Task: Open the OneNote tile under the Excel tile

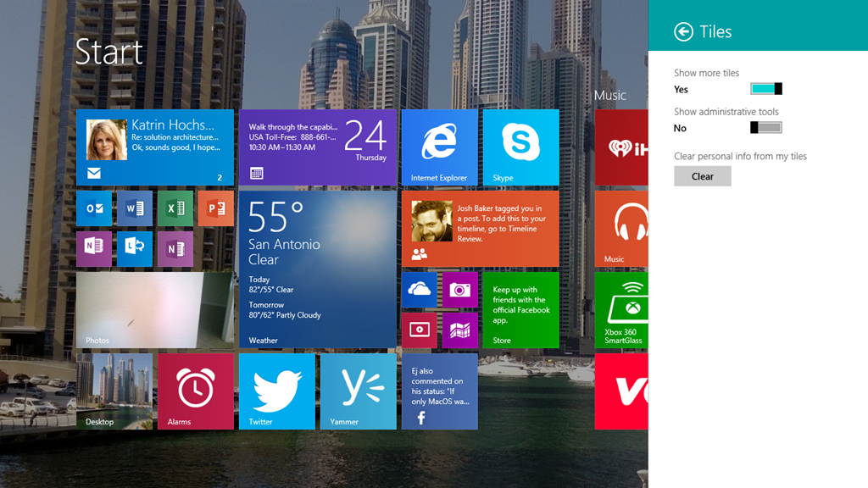Action: coord(175,249)
